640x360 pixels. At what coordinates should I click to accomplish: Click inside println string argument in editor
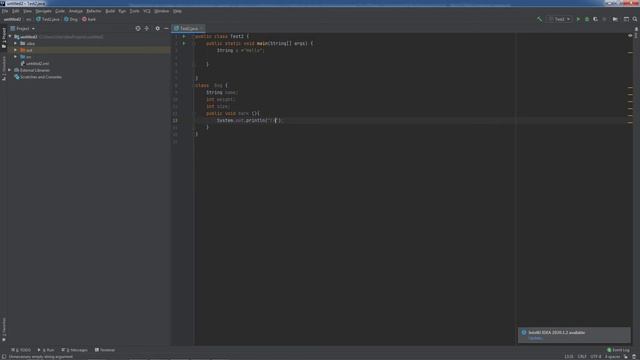[274, 121]
